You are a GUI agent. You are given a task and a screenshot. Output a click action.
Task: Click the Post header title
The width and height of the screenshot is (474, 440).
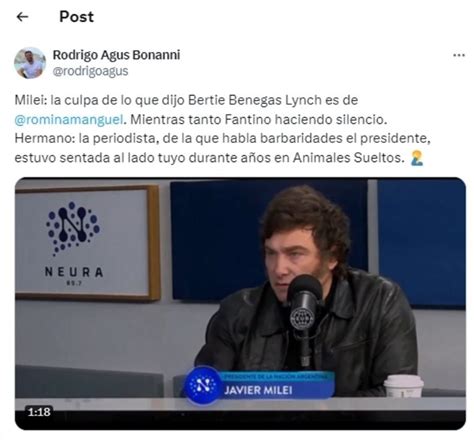pyautogui.click(x=76, y=17)
